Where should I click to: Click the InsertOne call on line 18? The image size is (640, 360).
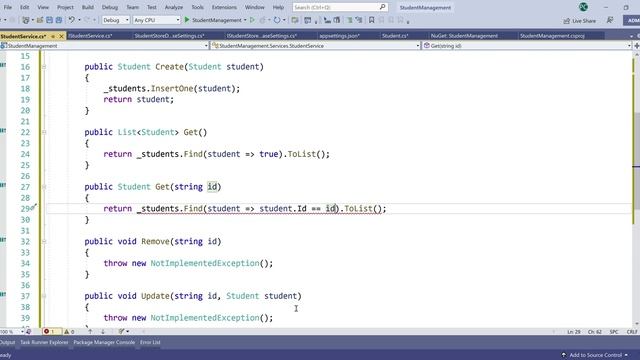[x=172, y=89]
